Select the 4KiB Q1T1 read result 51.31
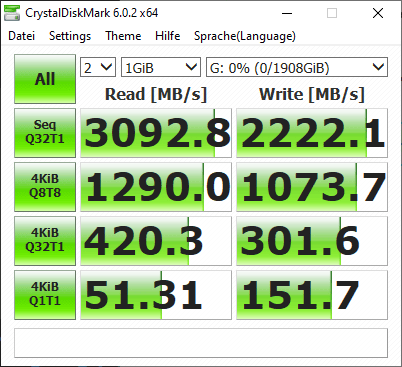 pyautogui.click(x=156, y=295)
